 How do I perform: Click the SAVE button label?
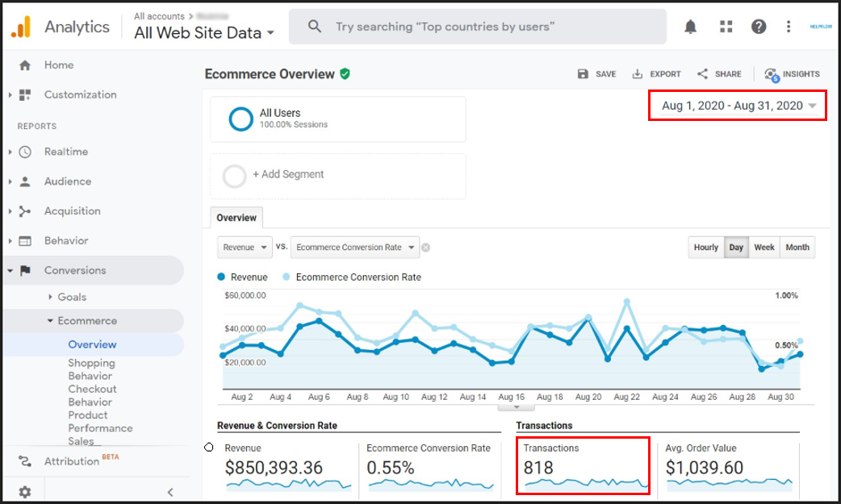605,74
